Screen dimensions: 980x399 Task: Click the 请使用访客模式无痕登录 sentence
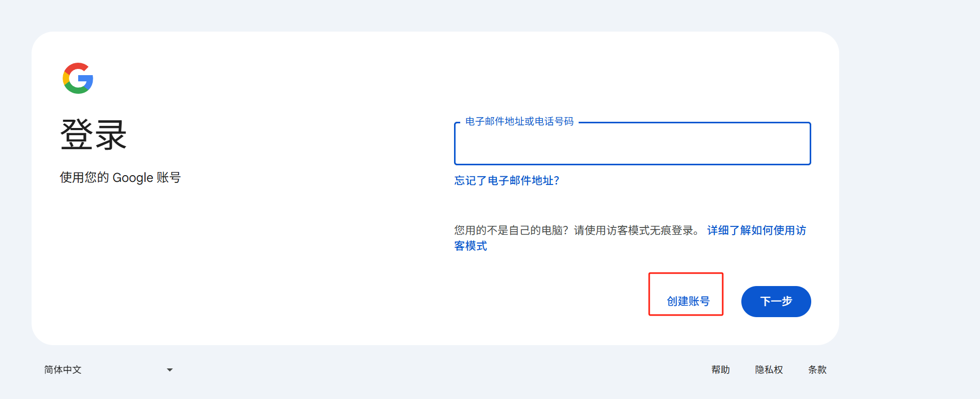[636, 230]
